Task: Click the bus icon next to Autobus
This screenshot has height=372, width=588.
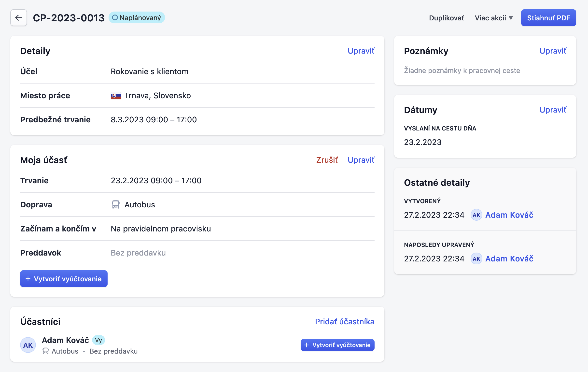Action: point(115,204)
